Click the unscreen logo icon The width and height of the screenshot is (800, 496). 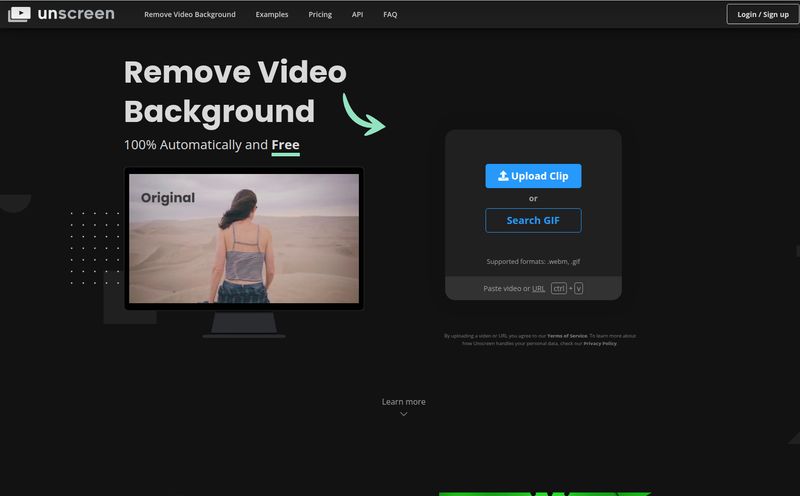click(x=19, y=14)
